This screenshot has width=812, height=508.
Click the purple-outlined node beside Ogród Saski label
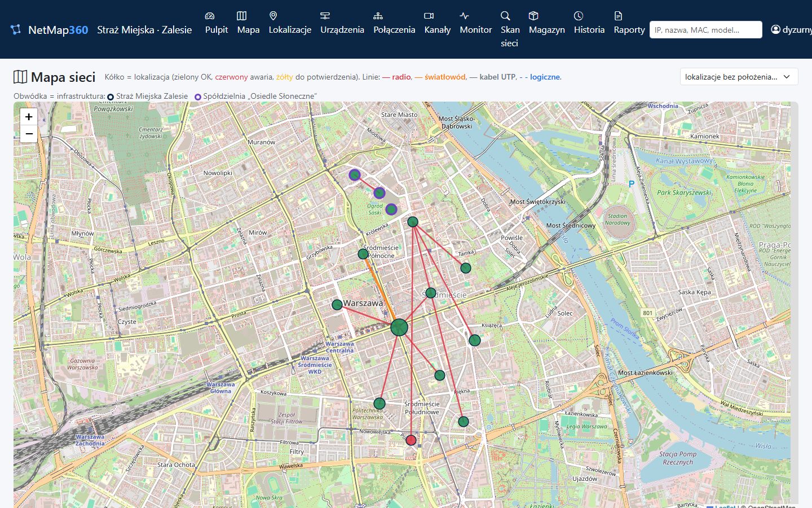click(x=391, y=209)
